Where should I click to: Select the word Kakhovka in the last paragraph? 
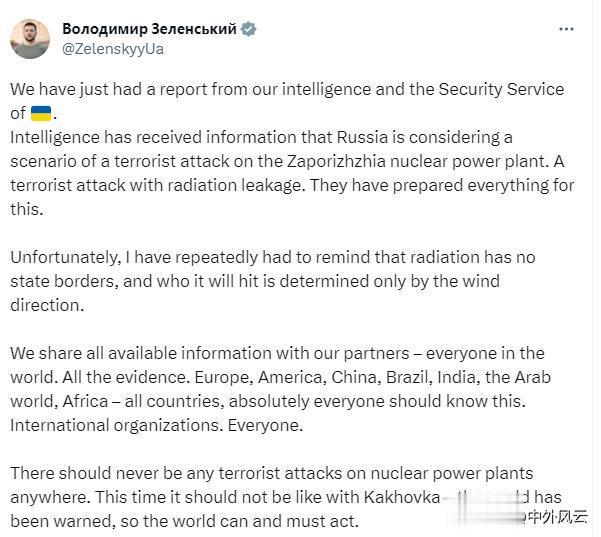(402, 497)
